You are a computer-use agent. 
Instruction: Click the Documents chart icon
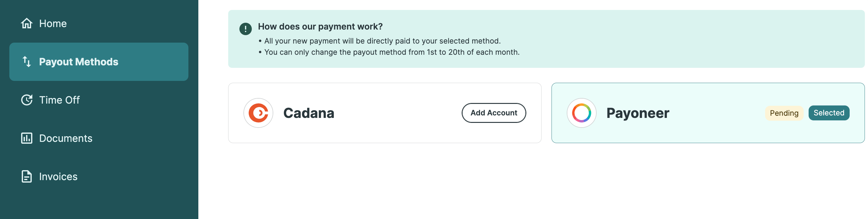pos(27,138)
